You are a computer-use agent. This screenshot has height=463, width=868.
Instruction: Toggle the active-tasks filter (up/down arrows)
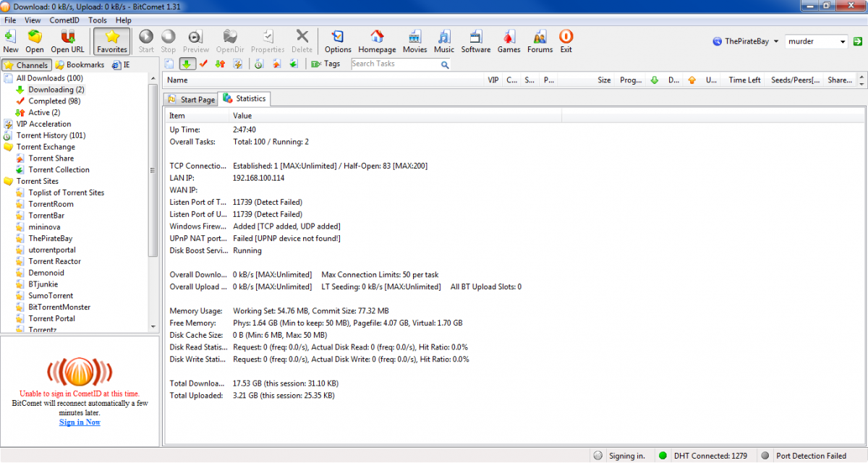[x=220, y=64]
